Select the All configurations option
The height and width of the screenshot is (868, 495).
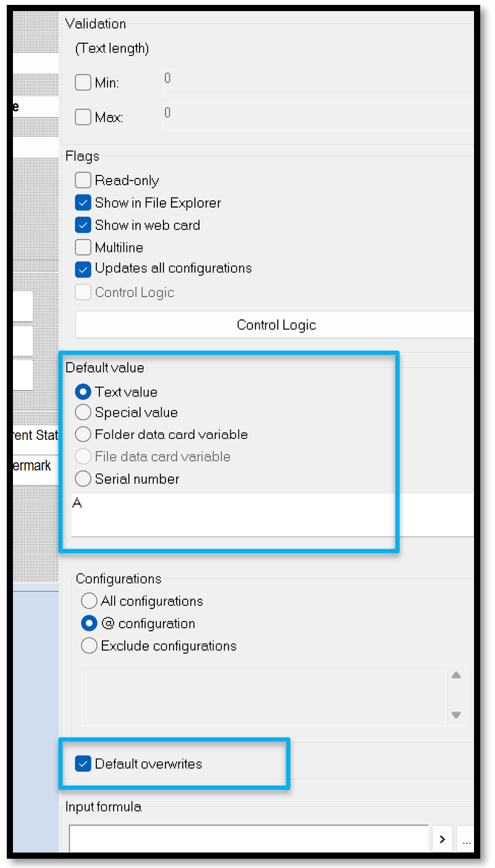coord(89,601)
